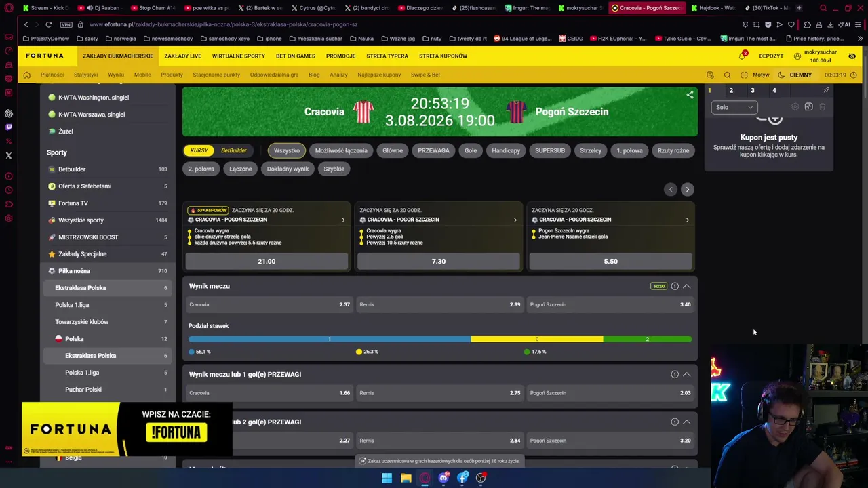
Task: Open Najlepsze kupony link
Action: click(x=379, y=75)
